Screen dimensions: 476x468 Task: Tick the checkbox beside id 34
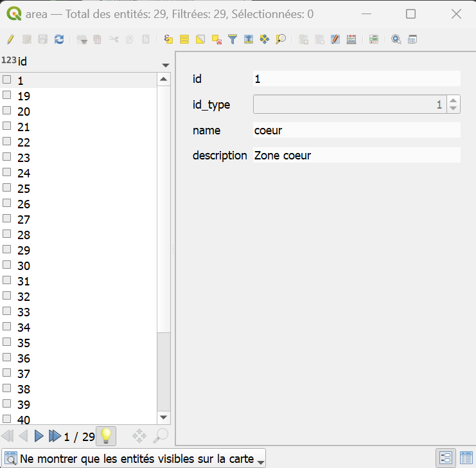pyautogui.click(x=6, y=327)
